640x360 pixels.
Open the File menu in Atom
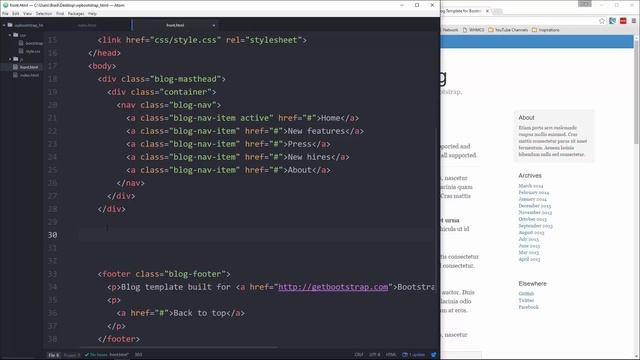pos(5,13)
